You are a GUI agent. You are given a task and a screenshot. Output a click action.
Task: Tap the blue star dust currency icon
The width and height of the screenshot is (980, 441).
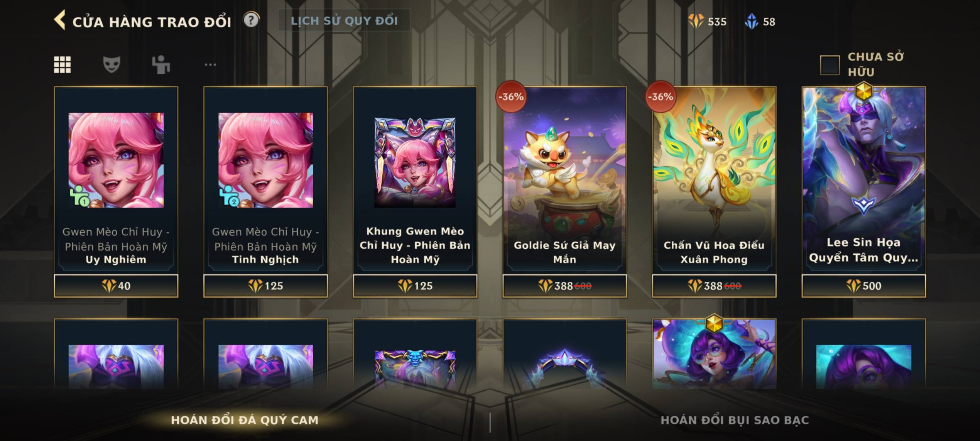[751, 21]
